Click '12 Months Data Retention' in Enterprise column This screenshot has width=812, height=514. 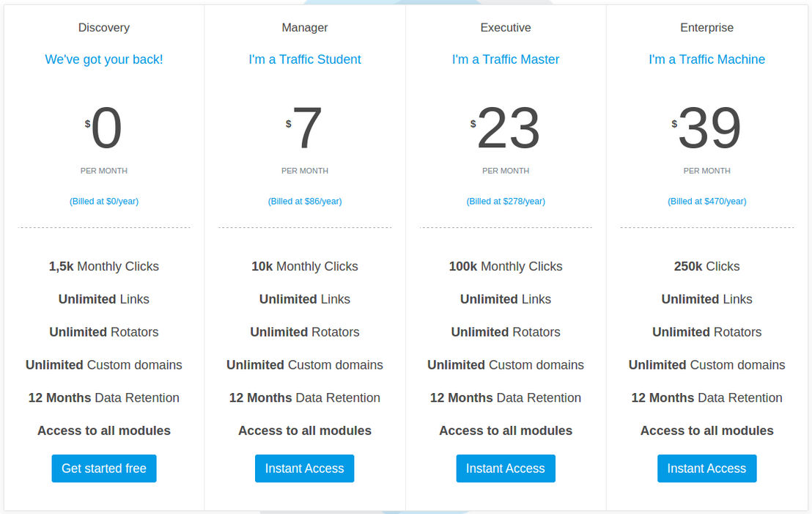click(707, 398)
